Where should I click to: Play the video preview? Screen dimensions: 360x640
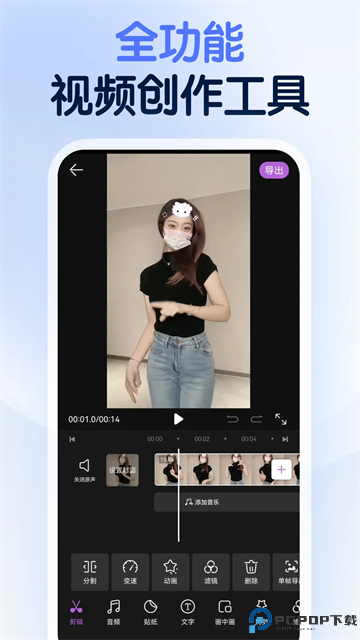pyautogui.click(x=178, y=419)
